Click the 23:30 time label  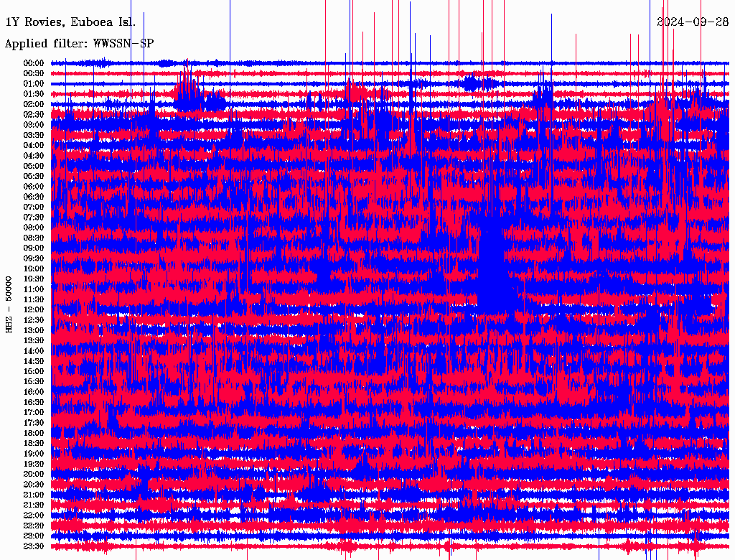point(34,546)
